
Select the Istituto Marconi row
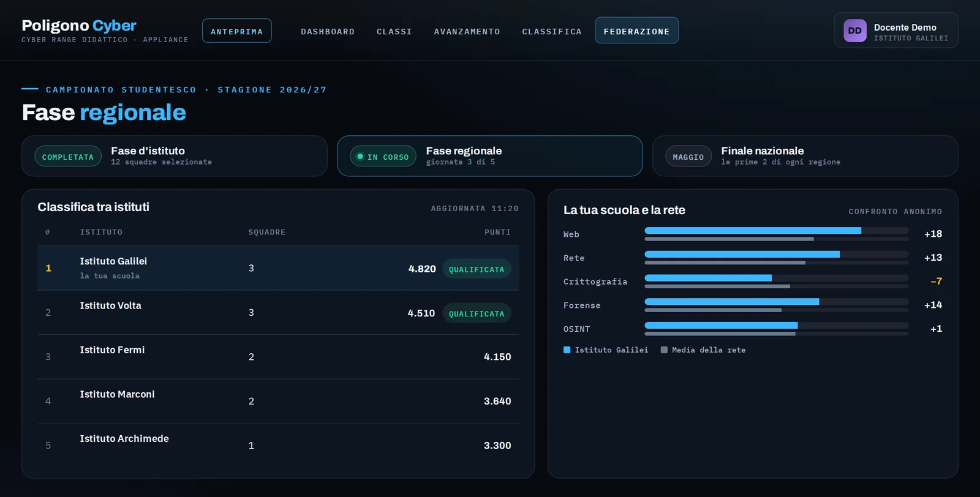pos(278,401)
